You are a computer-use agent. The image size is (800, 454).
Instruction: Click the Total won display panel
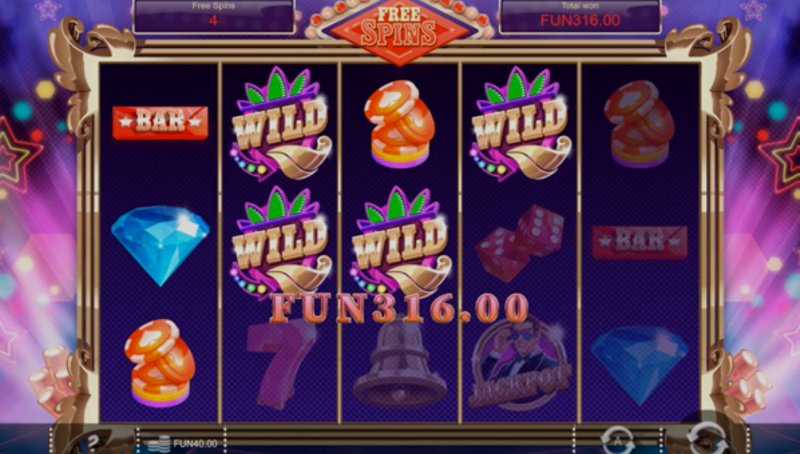coord(580,16)
